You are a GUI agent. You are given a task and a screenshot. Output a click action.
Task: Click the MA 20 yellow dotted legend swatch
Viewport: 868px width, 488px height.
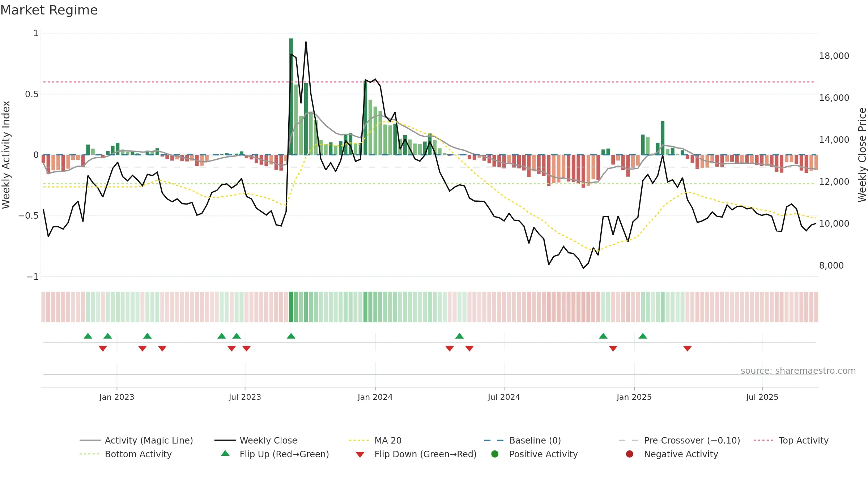click(359, 440)
